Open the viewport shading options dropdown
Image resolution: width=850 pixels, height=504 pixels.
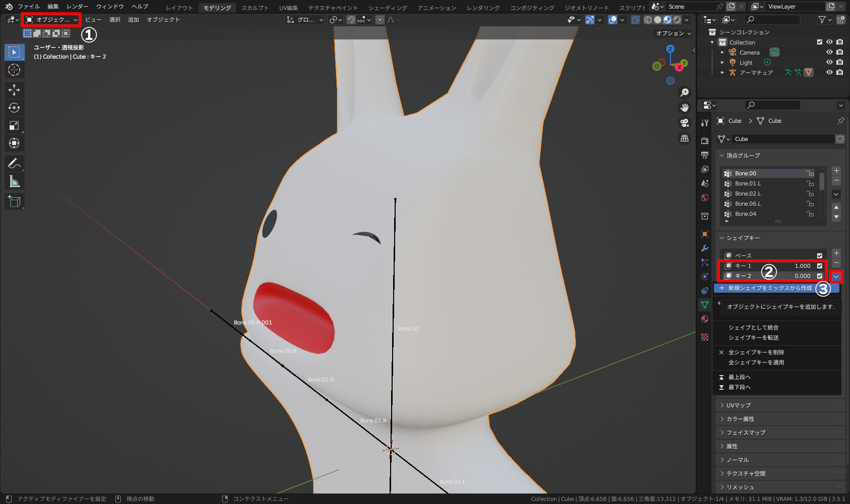point(687,20)
